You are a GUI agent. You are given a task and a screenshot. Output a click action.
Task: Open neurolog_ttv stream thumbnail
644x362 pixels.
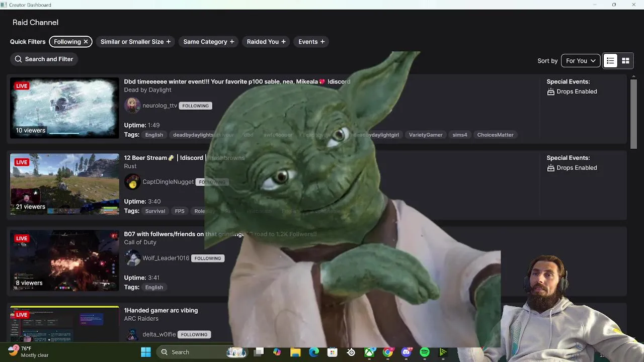[x=64, y=108]
